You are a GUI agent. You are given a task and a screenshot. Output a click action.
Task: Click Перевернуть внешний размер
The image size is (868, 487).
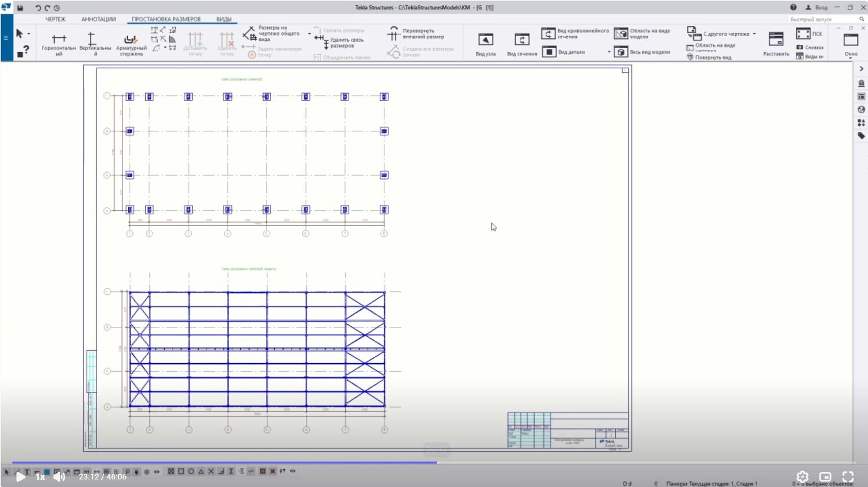click(x=416, y=34)
